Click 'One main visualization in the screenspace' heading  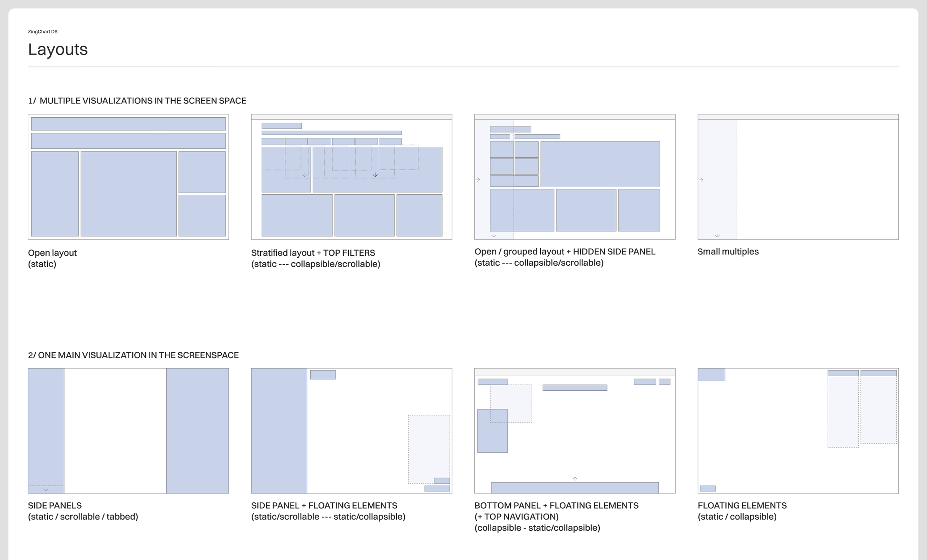point(133,355)
